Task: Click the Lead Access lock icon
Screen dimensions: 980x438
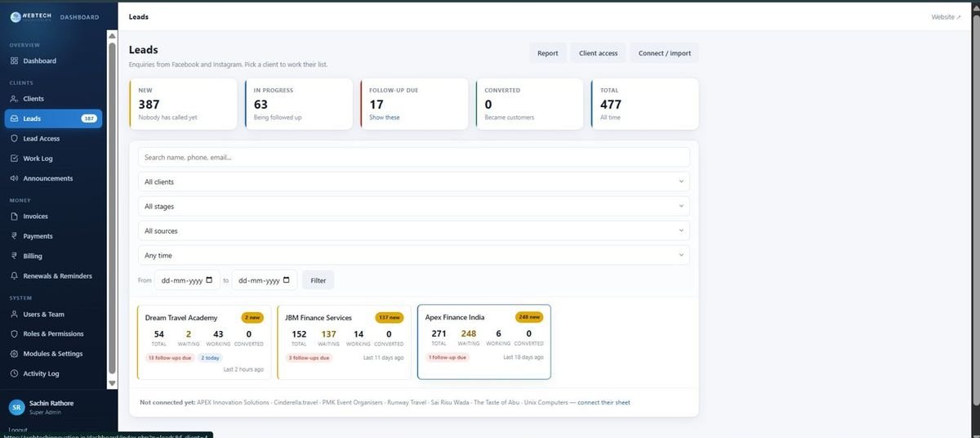Action: tap(14, 139)
